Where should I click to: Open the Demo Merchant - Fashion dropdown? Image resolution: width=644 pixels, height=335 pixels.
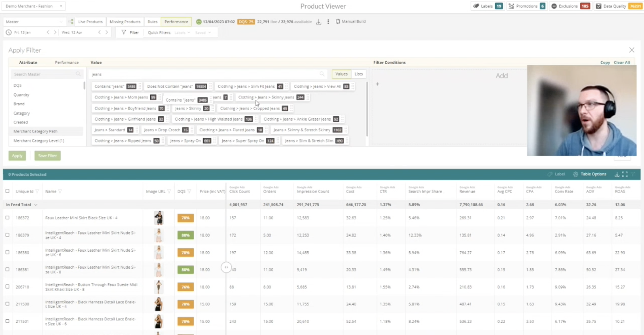pos(34,6)
